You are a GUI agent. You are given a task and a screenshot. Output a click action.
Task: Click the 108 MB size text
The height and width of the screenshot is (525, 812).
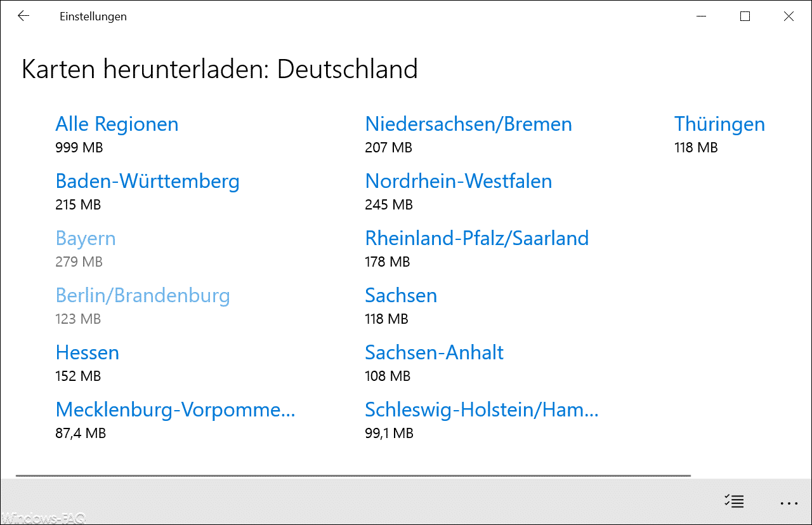pos(388,376)
